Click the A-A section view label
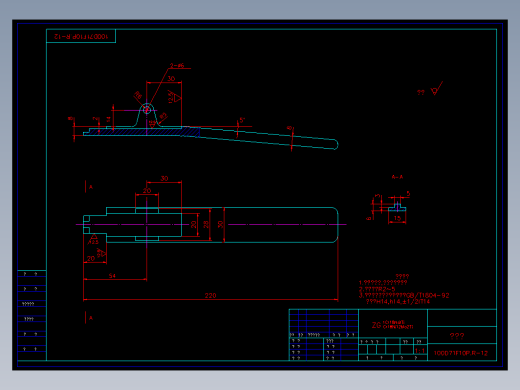The height and width of the screenshot is (390, 520). pyautogui.click(x=397, y=177)
